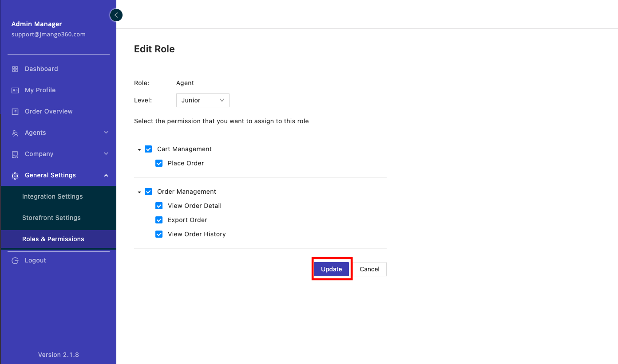Open Integration Settings submenu item
Image resolution: width=618 pixels, height=364 pixels.
click(52, 196)
